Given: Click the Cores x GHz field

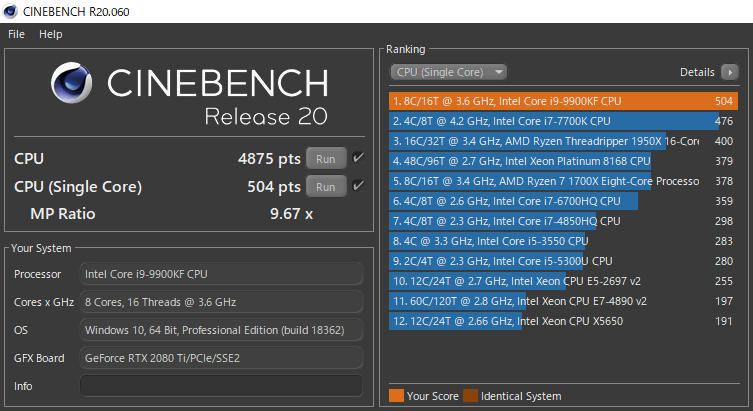Looking at the screenshot, I should 221,302.
